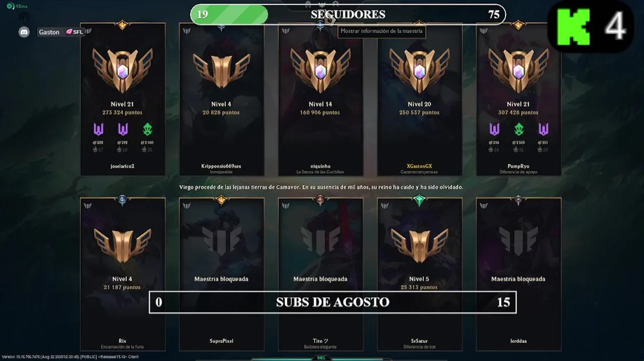Select the XGastonGX player name
The width and height of the screenshot is (644, 361).
[419, 166]
